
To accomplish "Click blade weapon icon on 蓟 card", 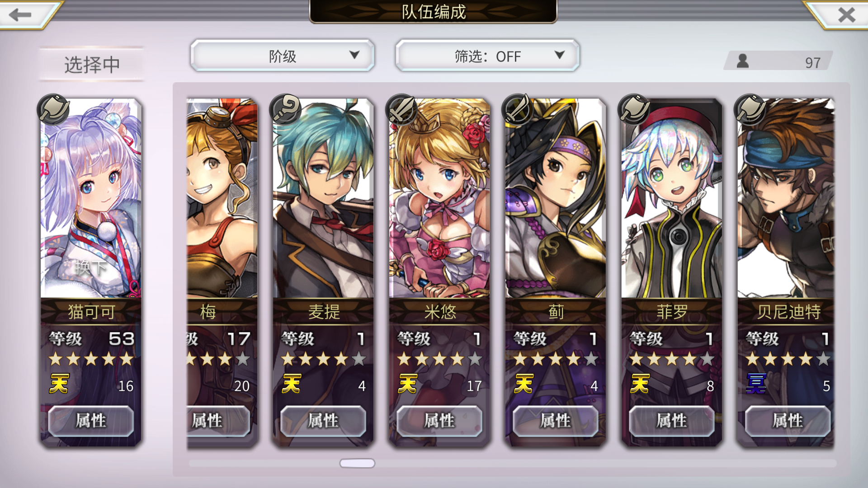I will click(x=518, y=109).
